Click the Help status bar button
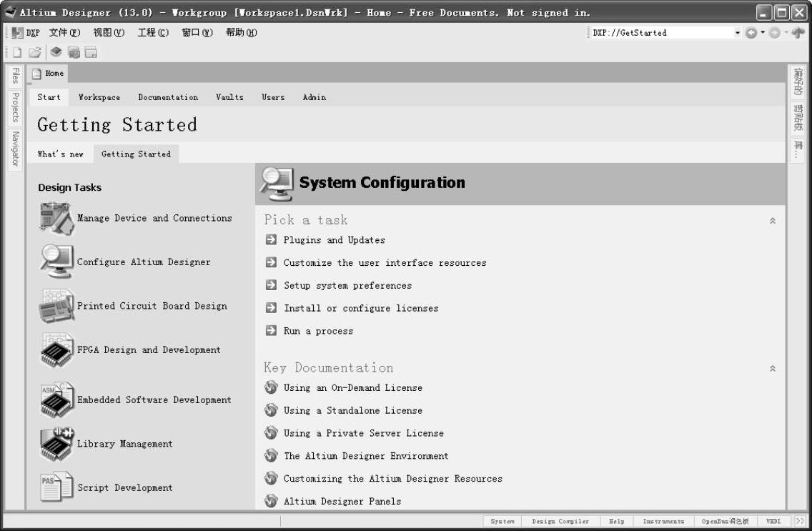The image size is (812, 531). tap(616, 521)
